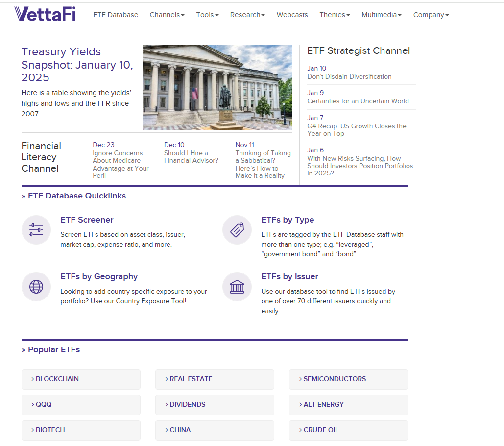Image resolution: width=504 pixels, height=446 pixels.
Task: Open the ETF Strategist Channel heading
Action: click(x=359, y=51)
